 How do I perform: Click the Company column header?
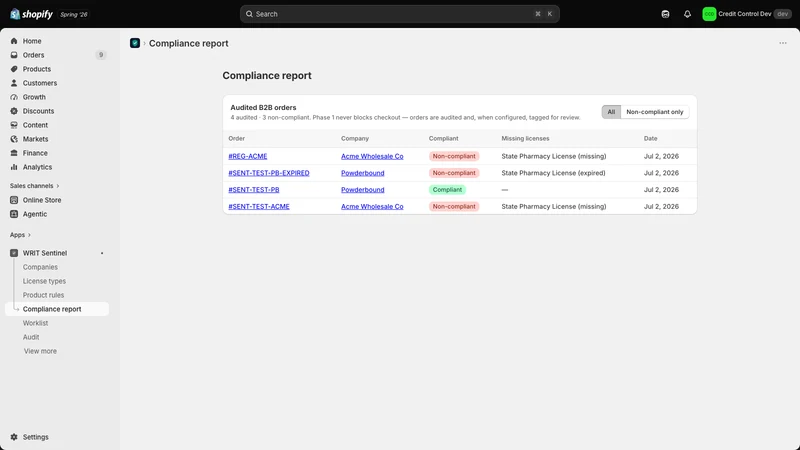tap(355, 138)
